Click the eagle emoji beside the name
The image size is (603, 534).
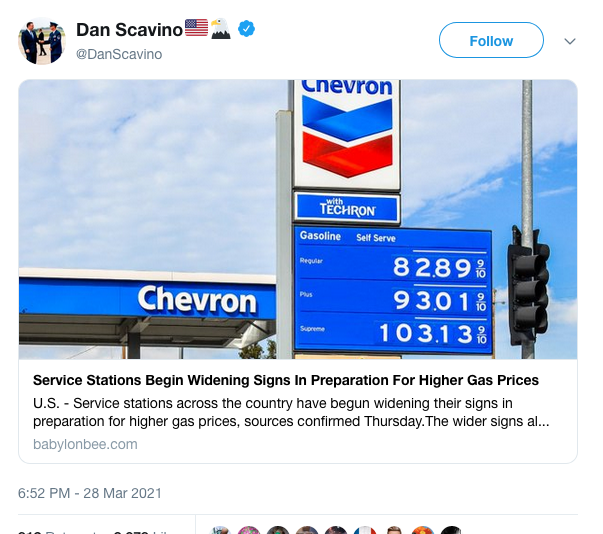[x=221, y=30]
